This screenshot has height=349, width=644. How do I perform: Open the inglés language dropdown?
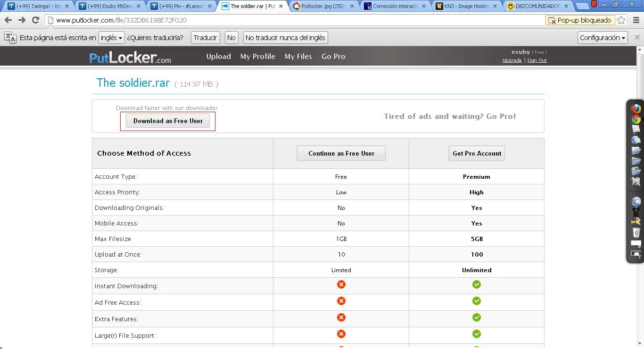[x=112, y=38]
